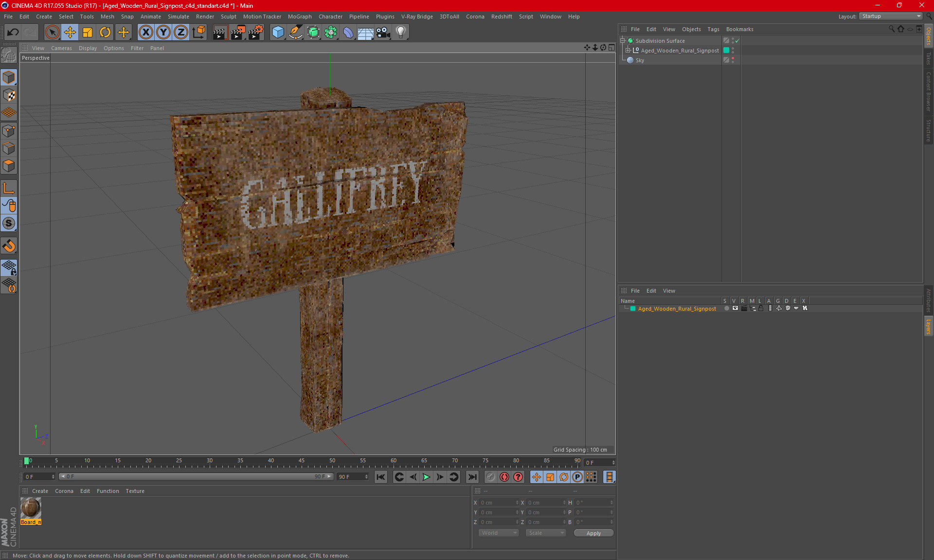
Task: Go to start of animation
Action: 380,477
